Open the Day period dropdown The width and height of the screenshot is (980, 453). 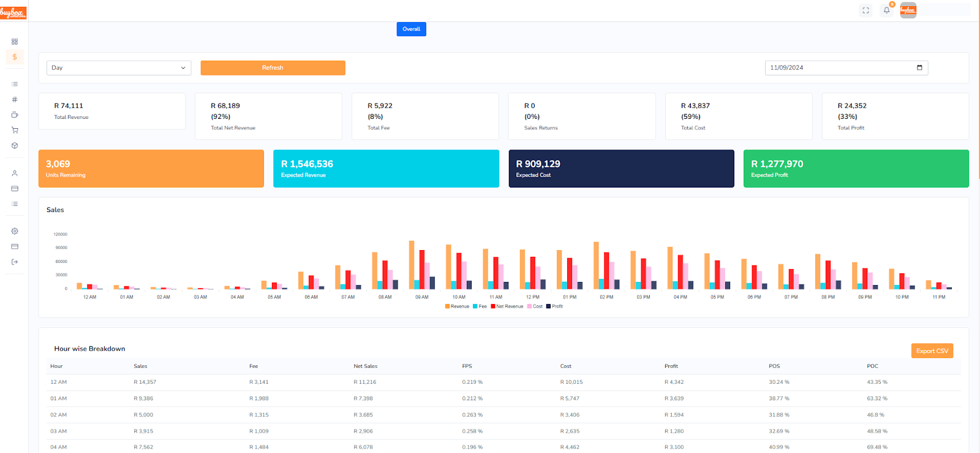click(119, 67)
